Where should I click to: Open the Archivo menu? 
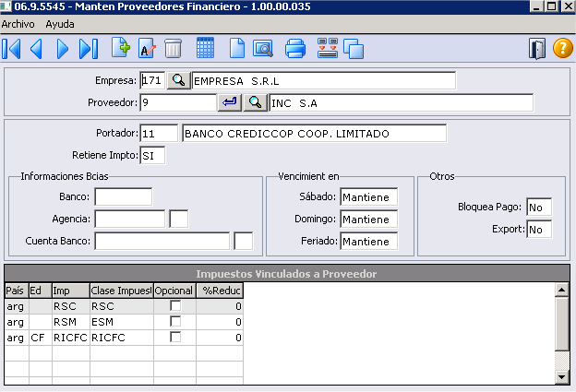click(x=18, y=24)
